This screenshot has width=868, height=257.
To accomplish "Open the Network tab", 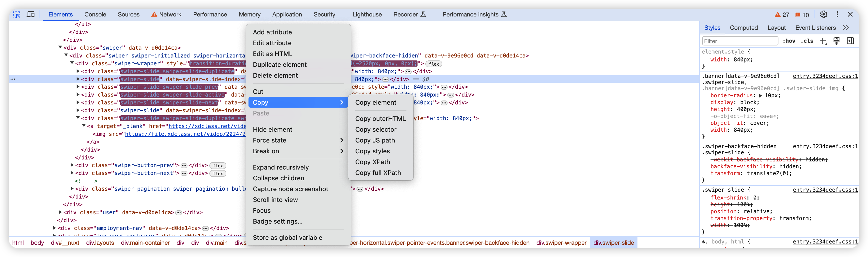I will pyautogui.click(x=166, y=14).
